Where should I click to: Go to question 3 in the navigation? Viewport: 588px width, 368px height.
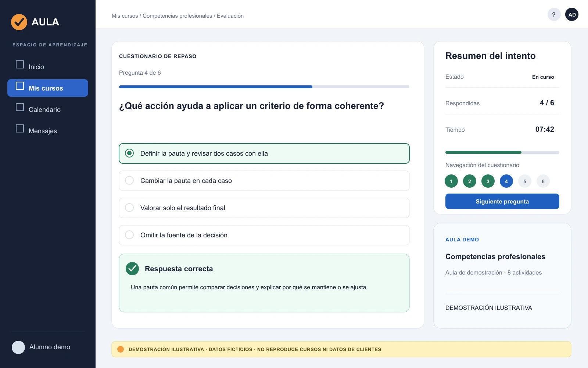click(x=488, y=181)
